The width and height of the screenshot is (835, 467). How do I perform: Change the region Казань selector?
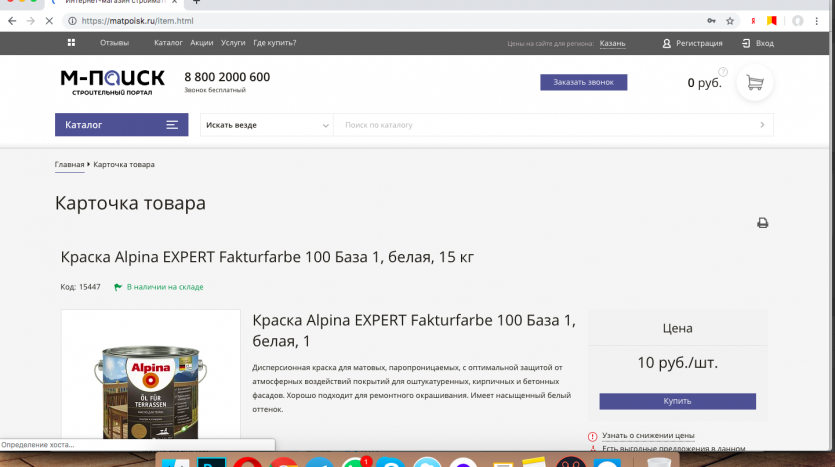click(612, 44)
